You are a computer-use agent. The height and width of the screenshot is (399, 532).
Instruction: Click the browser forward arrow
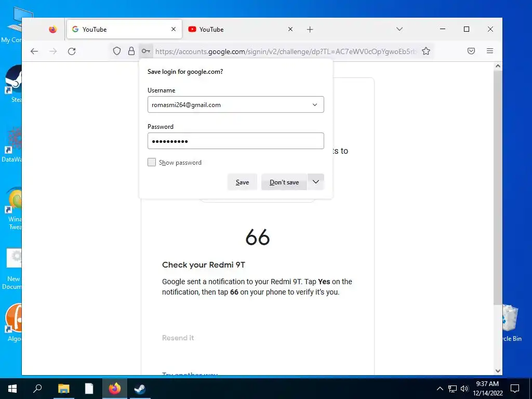(x=54, y=51)
